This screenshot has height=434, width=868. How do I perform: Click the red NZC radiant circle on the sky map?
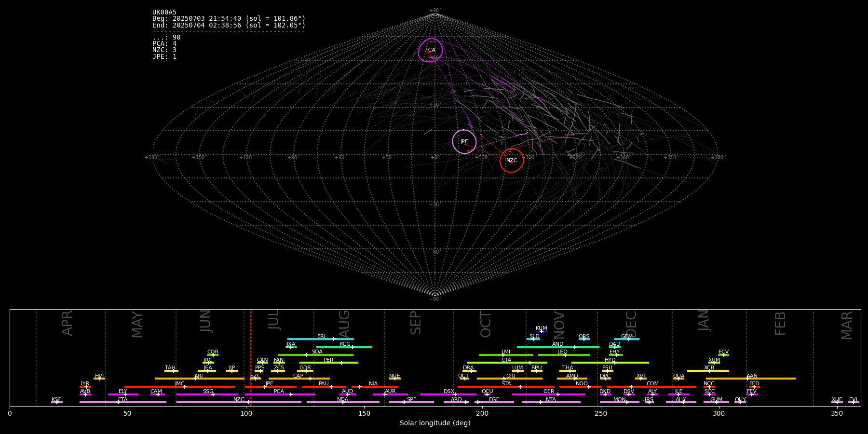pos(512,161)
